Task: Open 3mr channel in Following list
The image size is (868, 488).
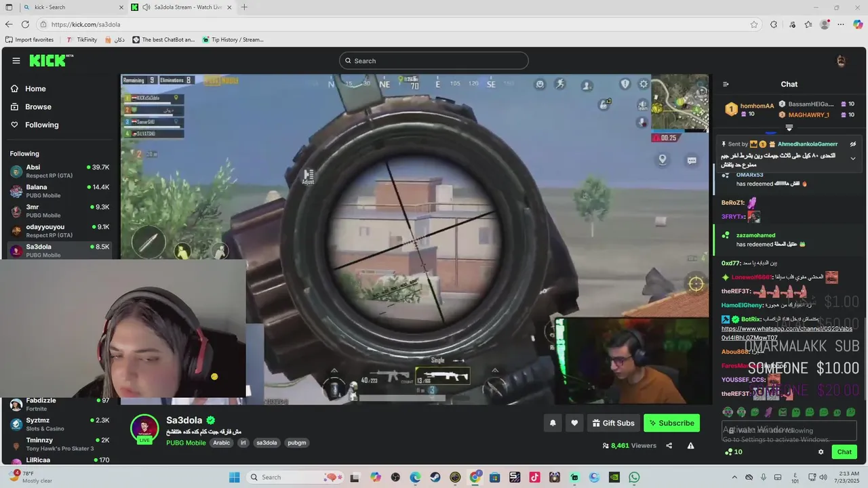Action: tap(60, 211)
